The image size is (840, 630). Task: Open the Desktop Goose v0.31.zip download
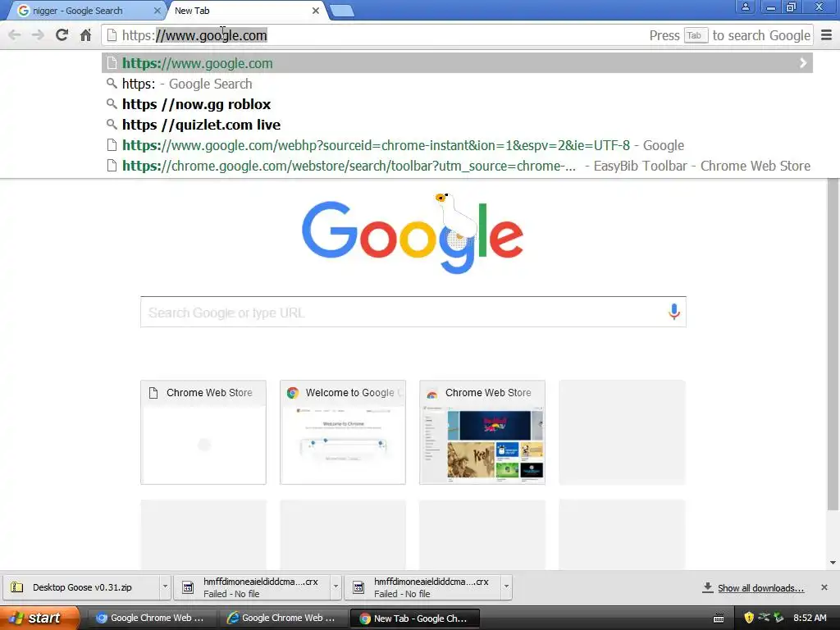point(82,587)
